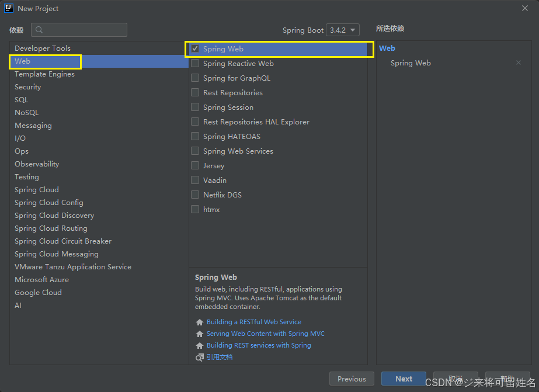The image size is (539, 392).
Task: Check Spring for GraphQL dependency
Action: tap(195, 78)
